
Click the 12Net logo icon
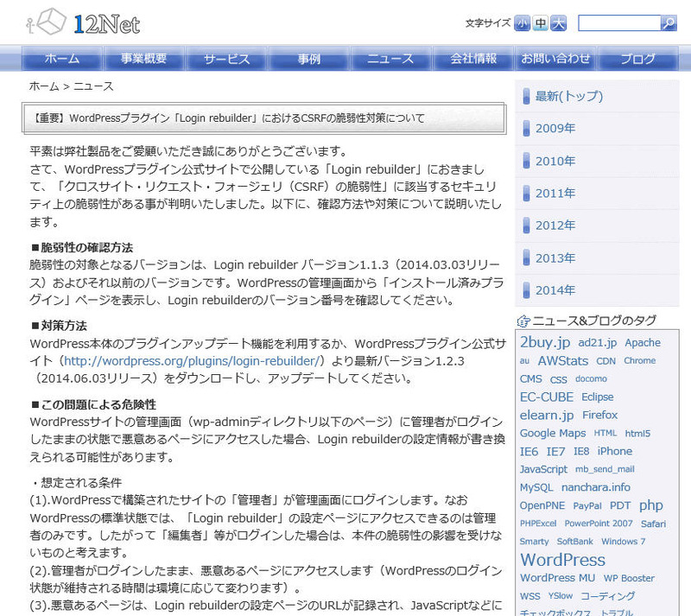[x=48, y=22]
